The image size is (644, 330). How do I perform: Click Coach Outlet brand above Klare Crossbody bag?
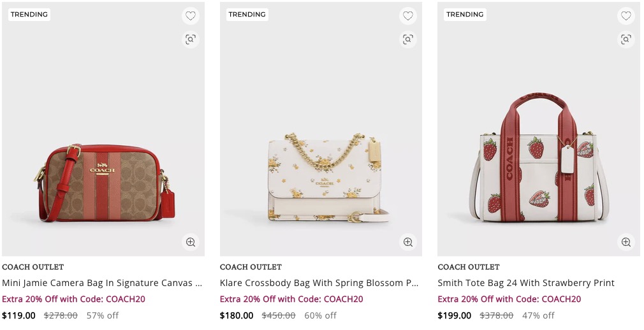[251, 267]
